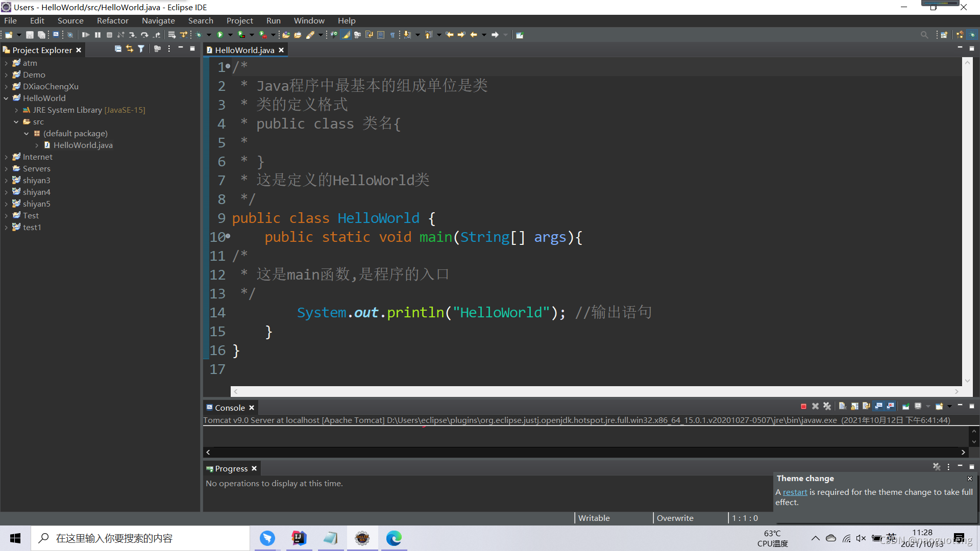Viewport: 980px width, 551px height.
Task: Toggle Scroll Lock in Console toolbar
Action: tap(854, 407)
